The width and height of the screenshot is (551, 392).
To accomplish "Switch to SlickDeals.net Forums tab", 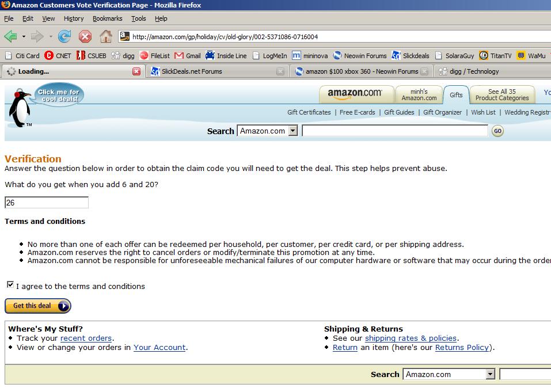I will pos(218,71).
